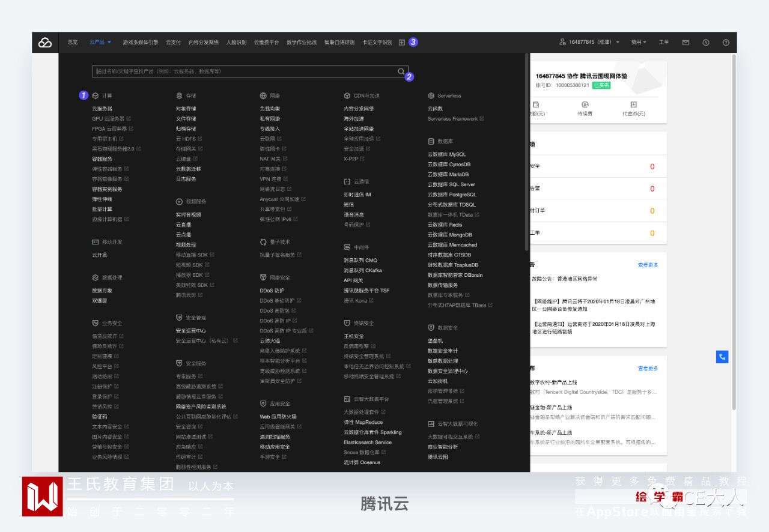Screen dimensions: 769x532
Task: Open 云服务器 product link
Action: click(102, 109)
